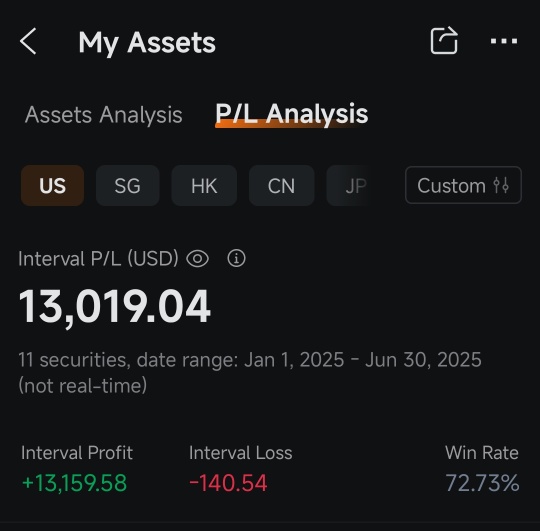Open the Custom date range selector

463,185
